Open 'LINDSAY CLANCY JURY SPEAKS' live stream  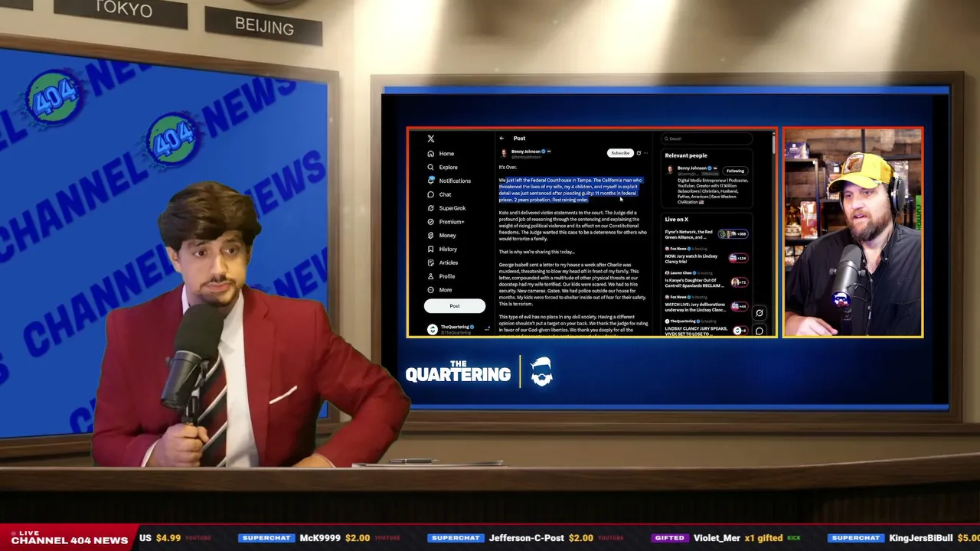(x=696, y=331)
